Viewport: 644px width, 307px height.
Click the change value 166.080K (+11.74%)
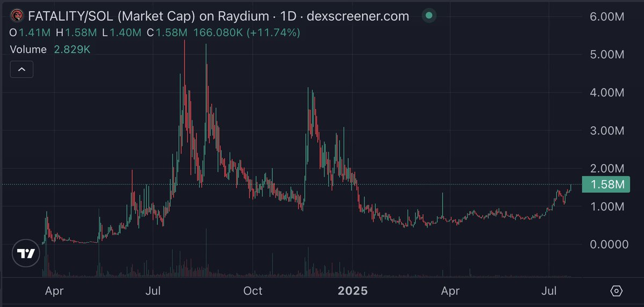(246, 33)
